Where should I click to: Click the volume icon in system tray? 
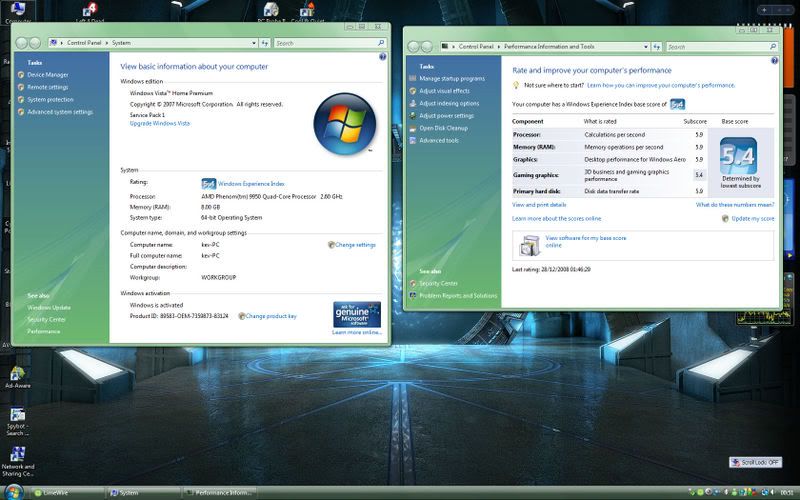(x=773, y=492)
